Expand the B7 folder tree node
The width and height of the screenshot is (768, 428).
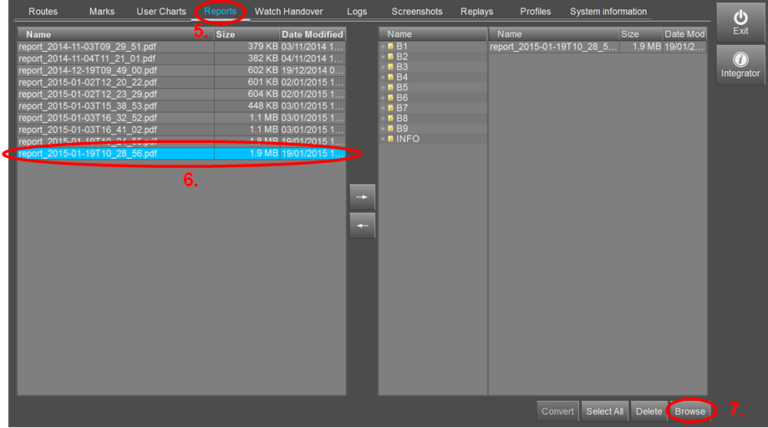[383, 108]
